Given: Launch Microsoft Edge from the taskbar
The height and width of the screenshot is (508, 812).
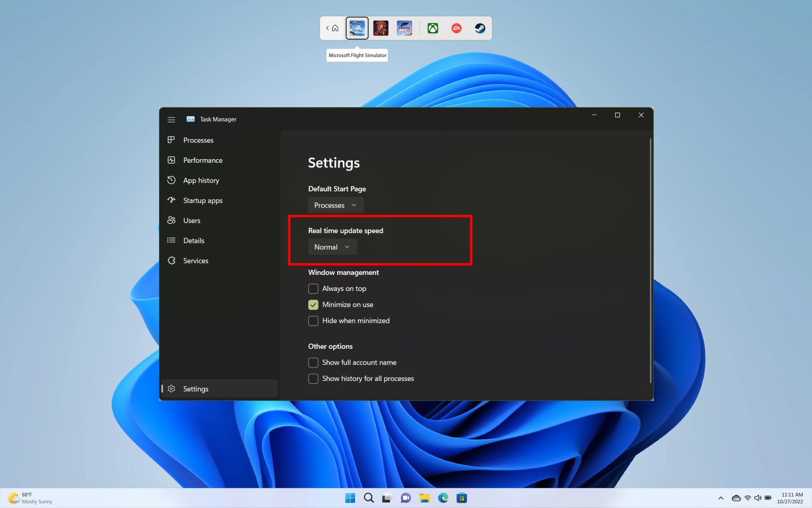Looking at the screenshot, I should (x=443, y=498).
